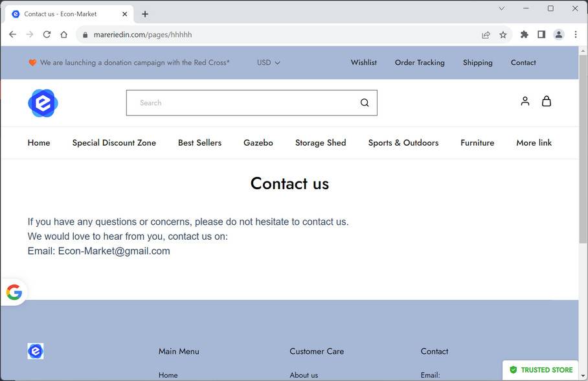Click the share icon in the address bar
Viewport: 588px width, 381px height.
tap(486, 34)
